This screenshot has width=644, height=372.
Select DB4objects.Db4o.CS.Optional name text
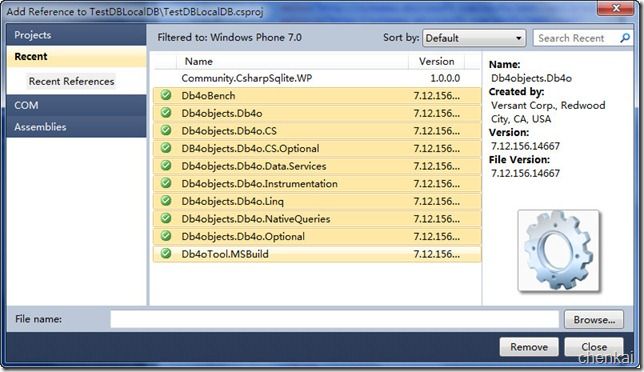click(250, 148)
